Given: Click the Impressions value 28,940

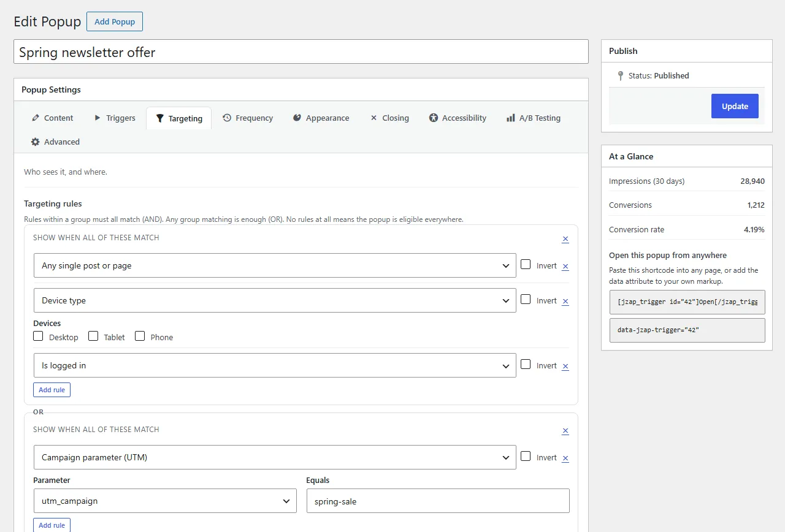Looking at the screenshot, I should (x=752, y=181).
